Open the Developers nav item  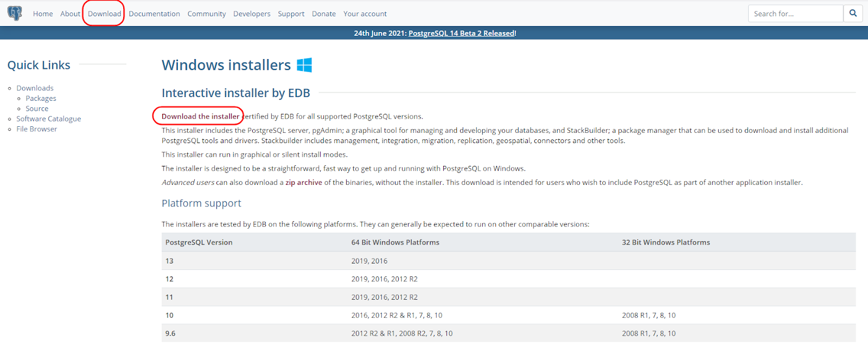[252, 14]
